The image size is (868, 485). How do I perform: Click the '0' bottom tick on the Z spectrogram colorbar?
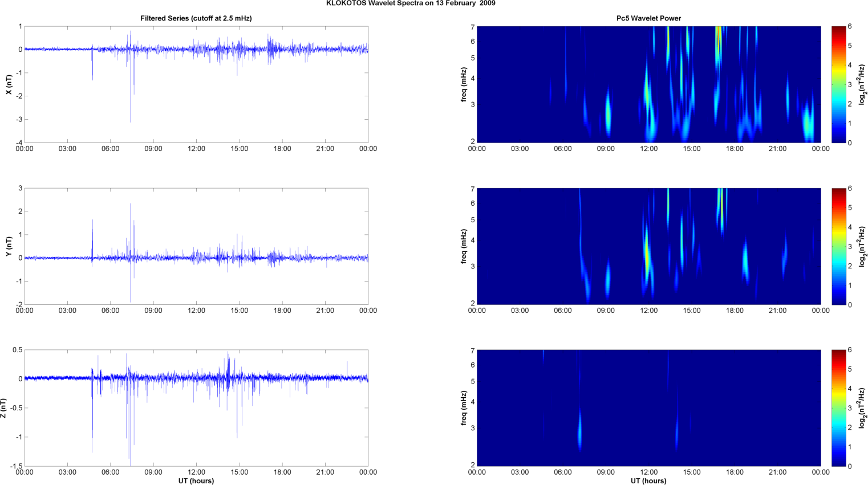pyautogui.click(x=850, y=466)
